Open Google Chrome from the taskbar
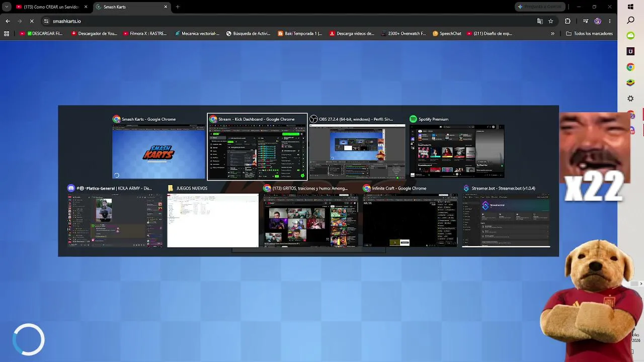This screenshot has width=644, height=362. tap(630, 67)
